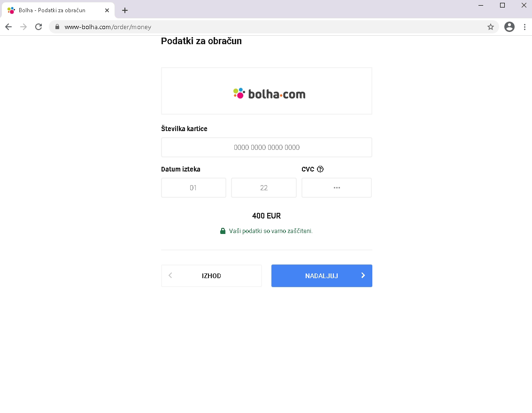Click the bolha.com logo banner
532x413 pixels.
[x=267, y=91]
